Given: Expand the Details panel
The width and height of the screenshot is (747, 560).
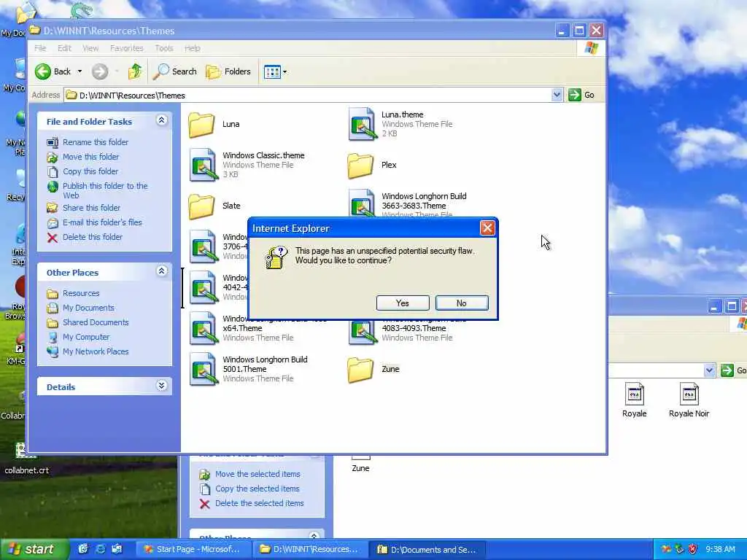Looking at the screenshot, I should [161, 385].
